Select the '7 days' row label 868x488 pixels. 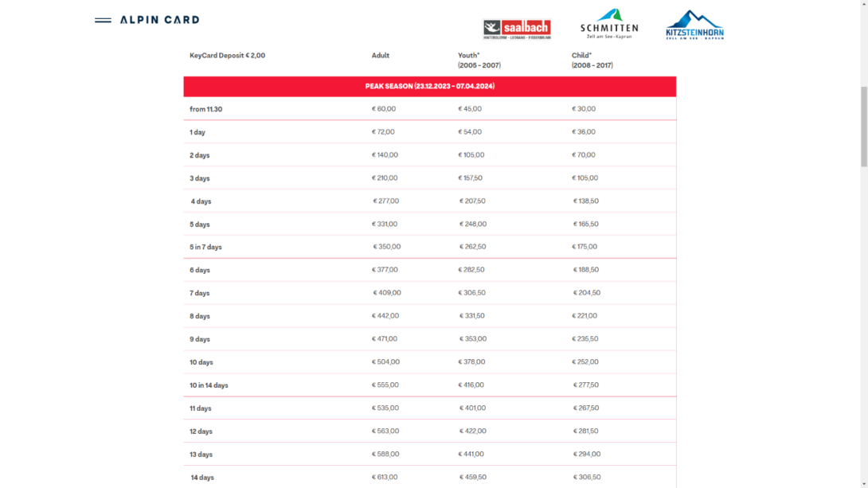pyautogui.click(x=200, y=293)
